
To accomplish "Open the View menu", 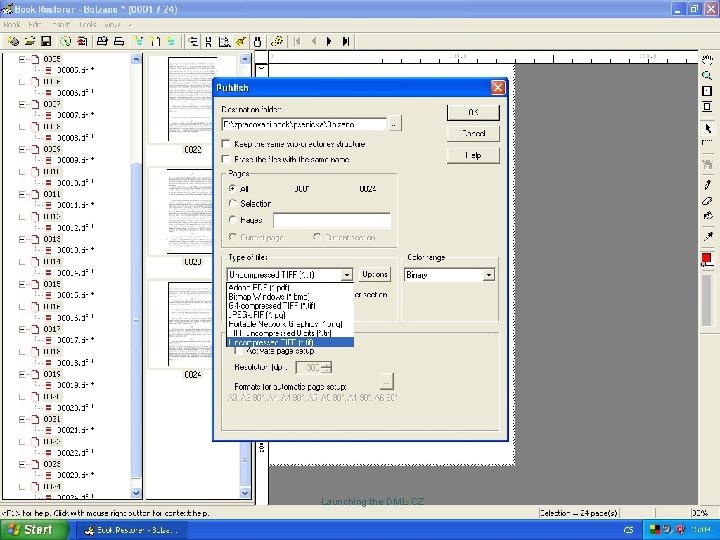I will tap(112, 24).
